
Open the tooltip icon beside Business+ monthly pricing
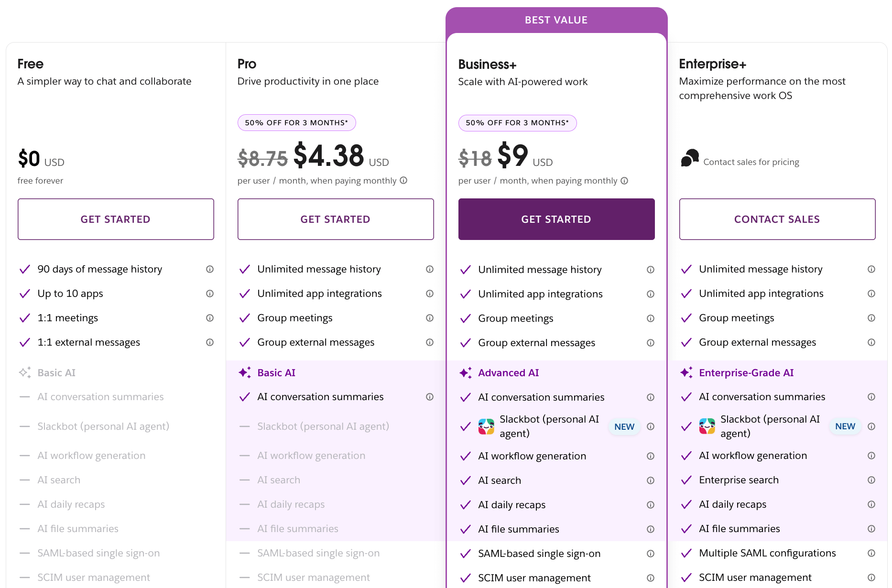[x=625, y=181]
